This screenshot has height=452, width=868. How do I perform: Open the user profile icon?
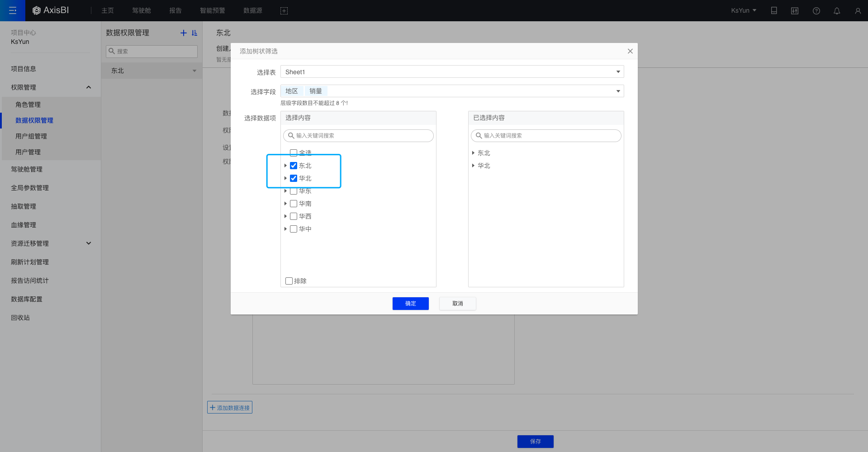click(x=858, y=11)
